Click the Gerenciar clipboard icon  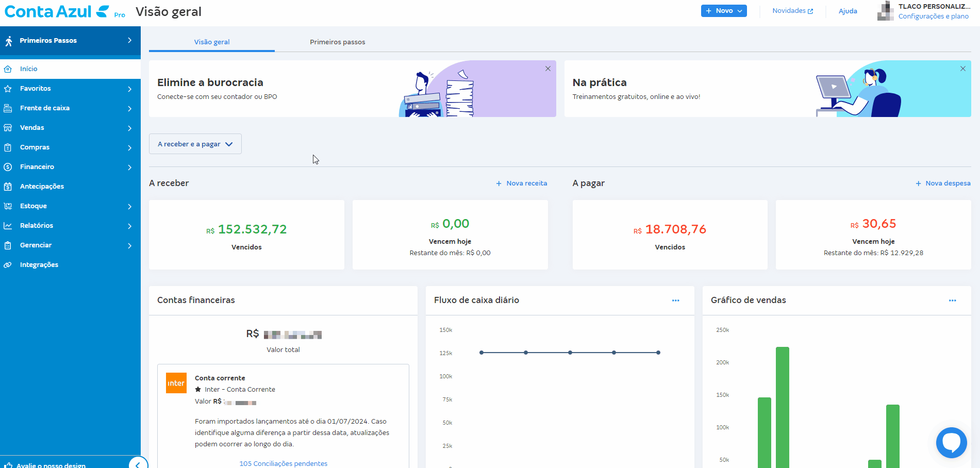[x=8, y=245]
